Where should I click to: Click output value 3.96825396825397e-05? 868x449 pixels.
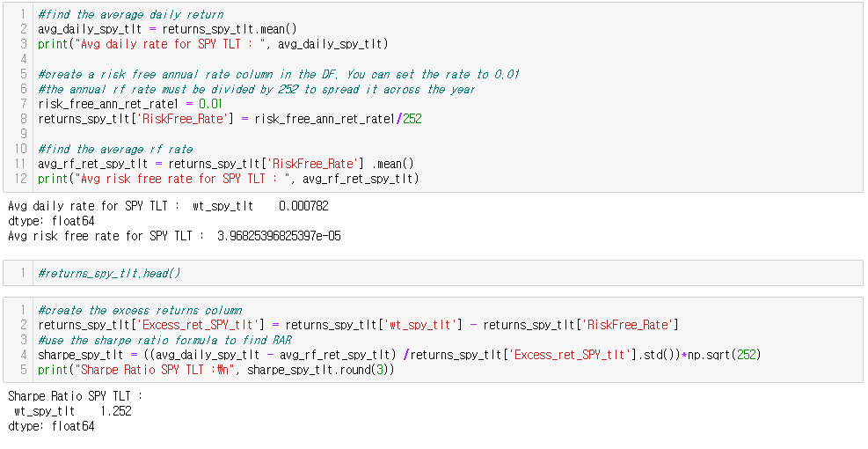279,236
